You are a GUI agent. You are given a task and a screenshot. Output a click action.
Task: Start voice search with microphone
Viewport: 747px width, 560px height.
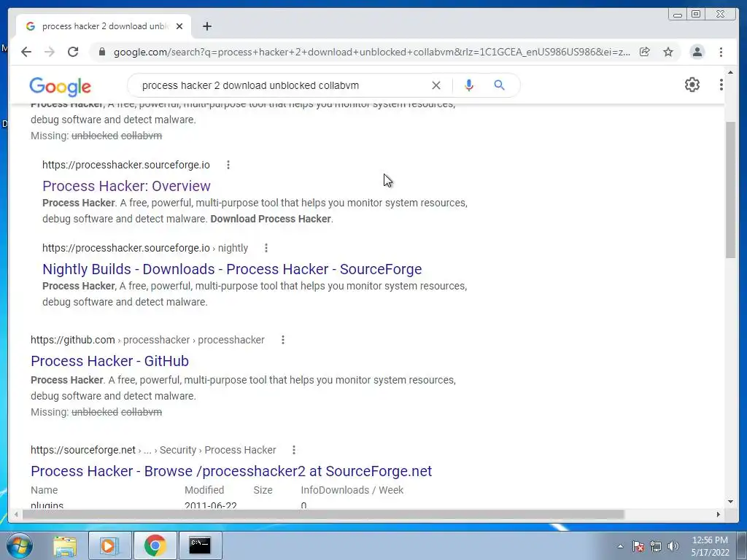469,85
